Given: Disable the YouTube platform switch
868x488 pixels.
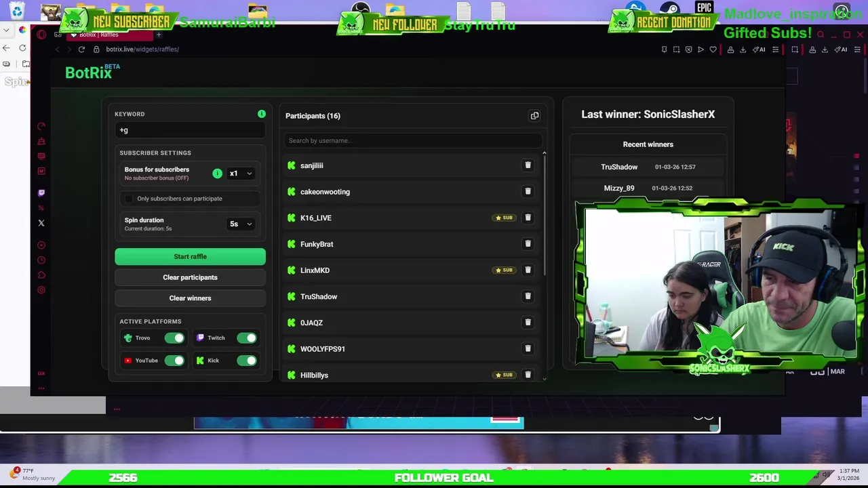Looking at the screenshot, I should point(174,361).
